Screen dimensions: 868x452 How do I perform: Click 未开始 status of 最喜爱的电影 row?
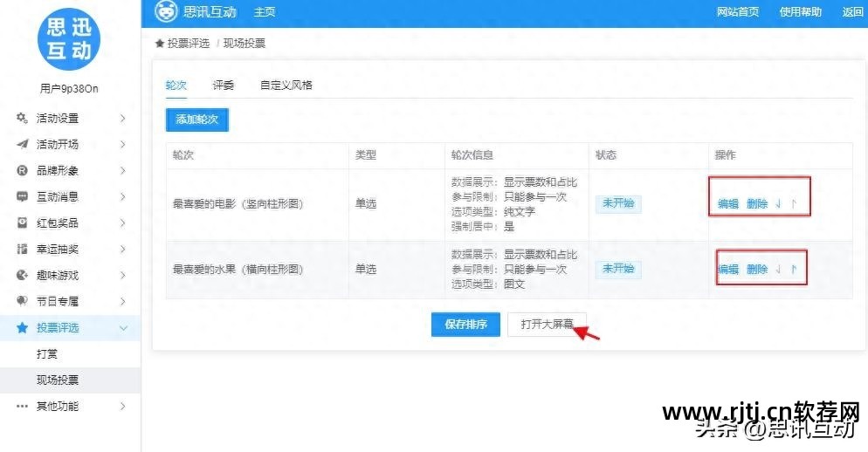pyautogui.click(x=618, y=203)
